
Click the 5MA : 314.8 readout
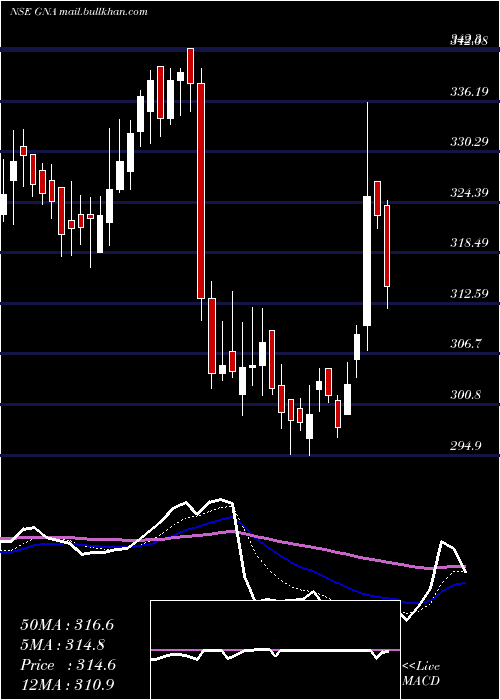(x=62, y=645)
